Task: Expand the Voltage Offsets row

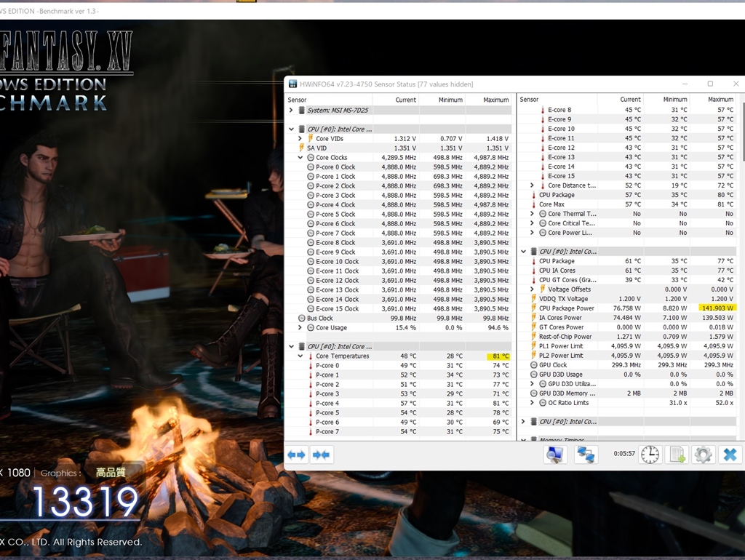Action: [x=532, y=289]
